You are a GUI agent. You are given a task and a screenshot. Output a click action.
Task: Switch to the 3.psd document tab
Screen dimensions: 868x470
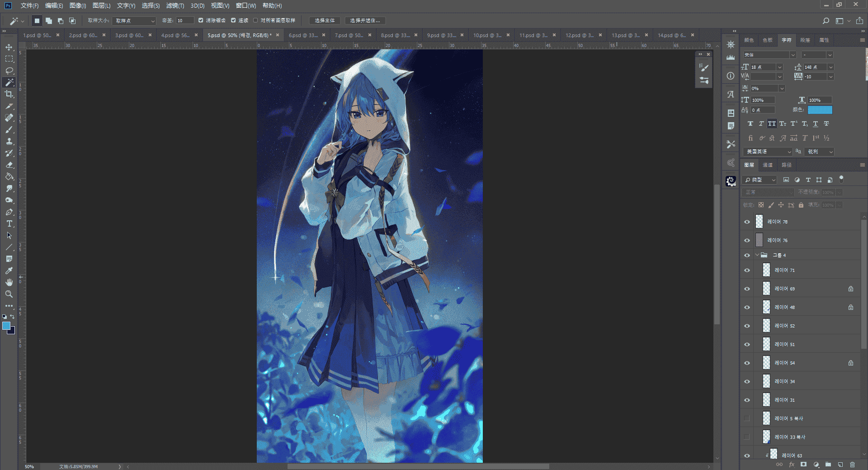click(x=129, y=35)
